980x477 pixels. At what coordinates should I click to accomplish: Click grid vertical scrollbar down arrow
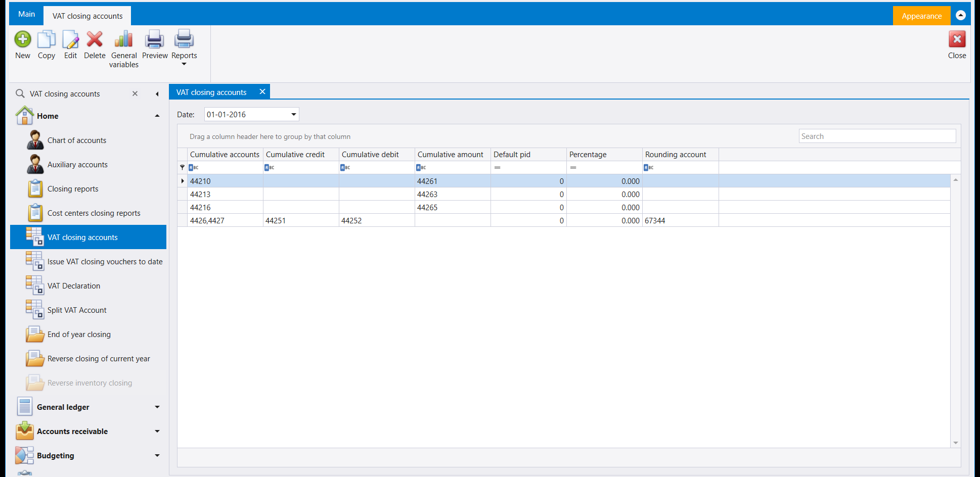(955, 443)
